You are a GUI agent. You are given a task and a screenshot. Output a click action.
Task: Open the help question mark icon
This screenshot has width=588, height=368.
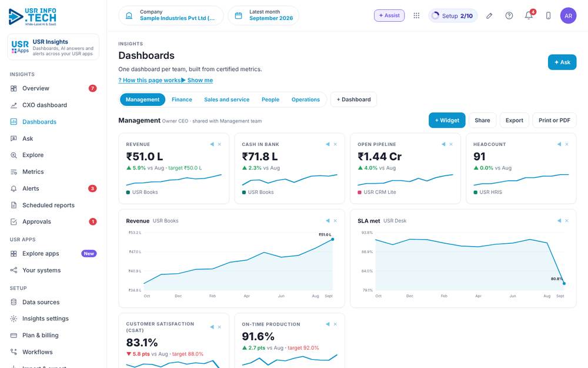(x=509, y=15)
